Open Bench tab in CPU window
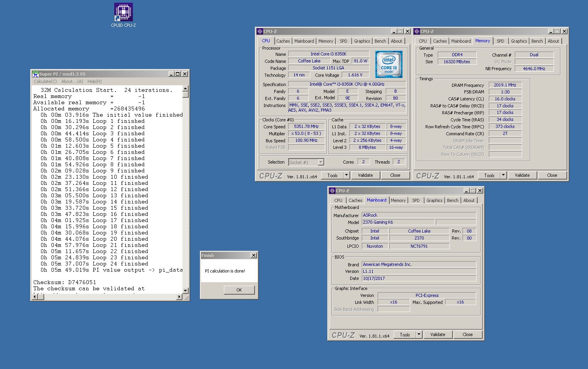 tap(380, 41)
